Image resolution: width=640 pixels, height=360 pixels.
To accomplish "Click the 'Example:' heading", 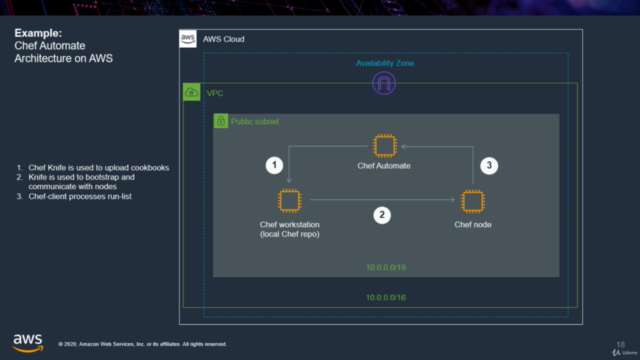I will [x=38, y=33].
